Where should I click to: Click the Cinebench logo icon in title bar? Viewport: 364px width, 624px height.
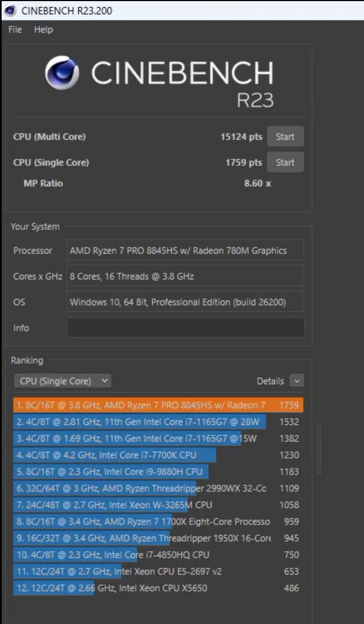10,11
